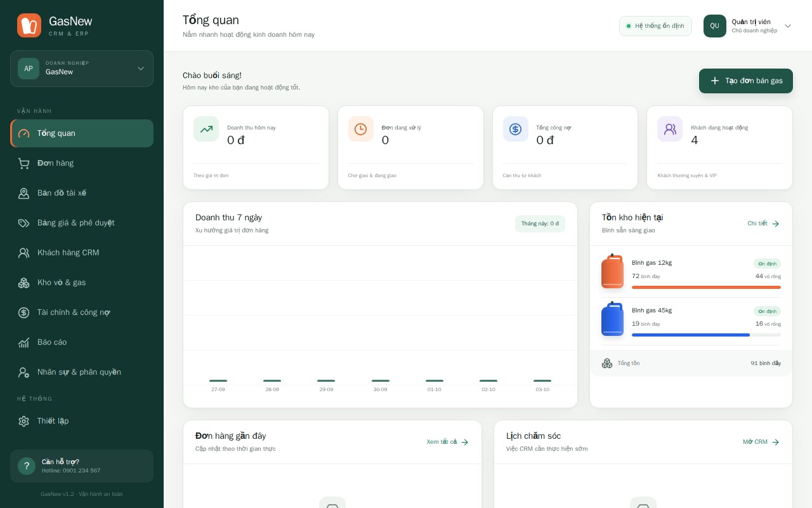Click the Khách đang hoạt động users icon
Image resolution: width=812 pixels, height=508 pixels.
[670, 129]
